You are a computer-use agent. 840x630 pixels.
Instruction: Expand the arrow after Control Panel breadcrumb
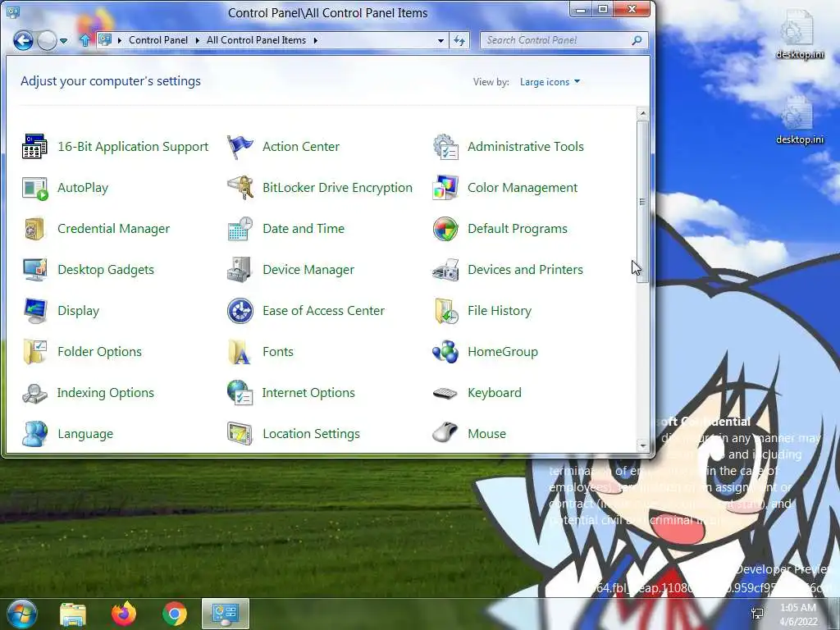pos(197,40)
